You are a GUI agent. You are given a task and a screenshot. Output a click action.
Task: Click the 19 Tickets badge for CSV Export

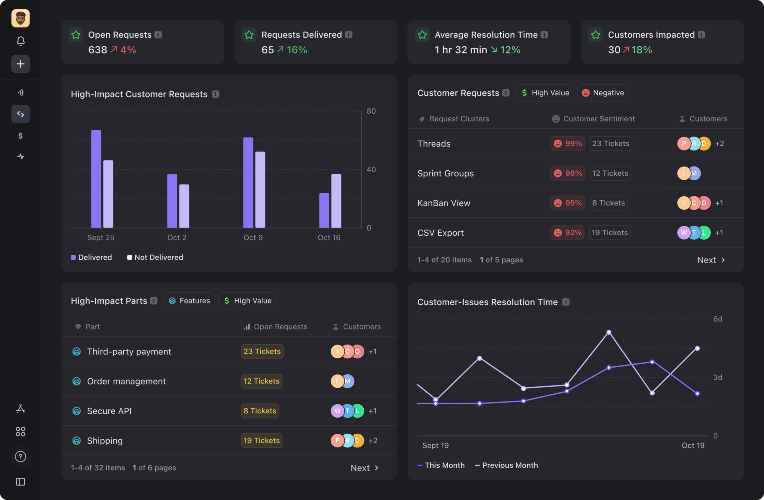click(608, 233)
